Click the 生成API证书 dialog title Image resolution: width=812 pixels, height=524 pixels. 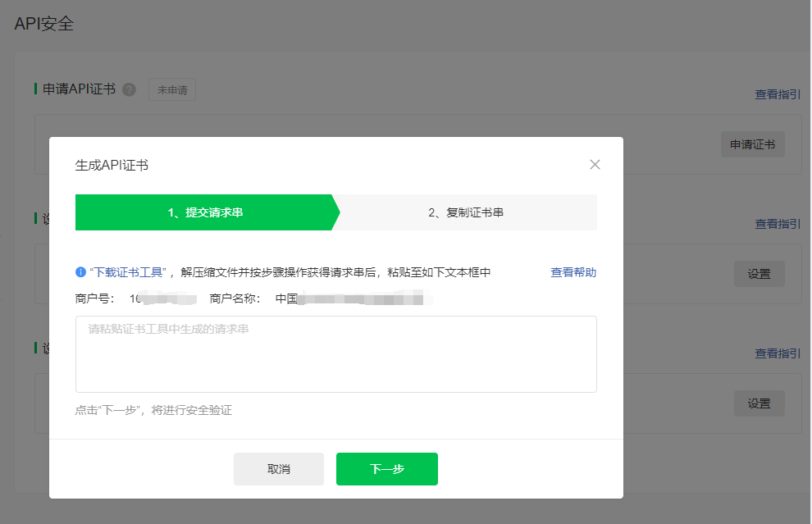[112, 165]
